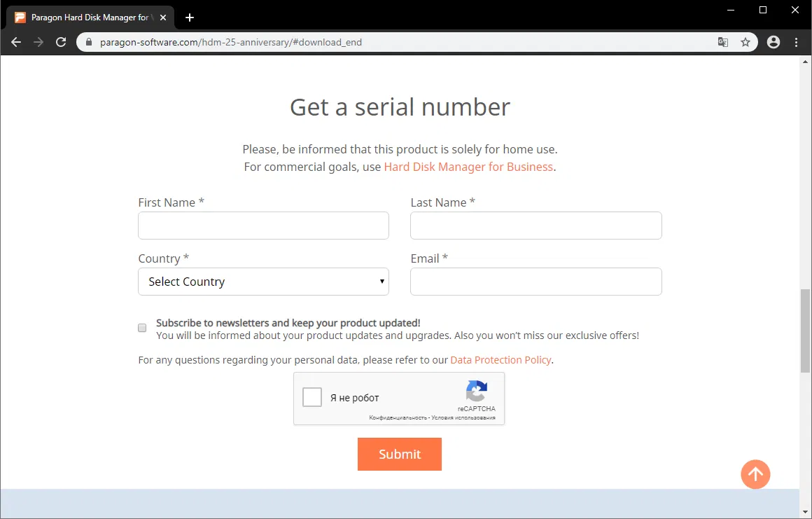
Task: Open reCAPTCHA Конфиденциальность link
Action: pyautogui.click(x=398, y=417)
